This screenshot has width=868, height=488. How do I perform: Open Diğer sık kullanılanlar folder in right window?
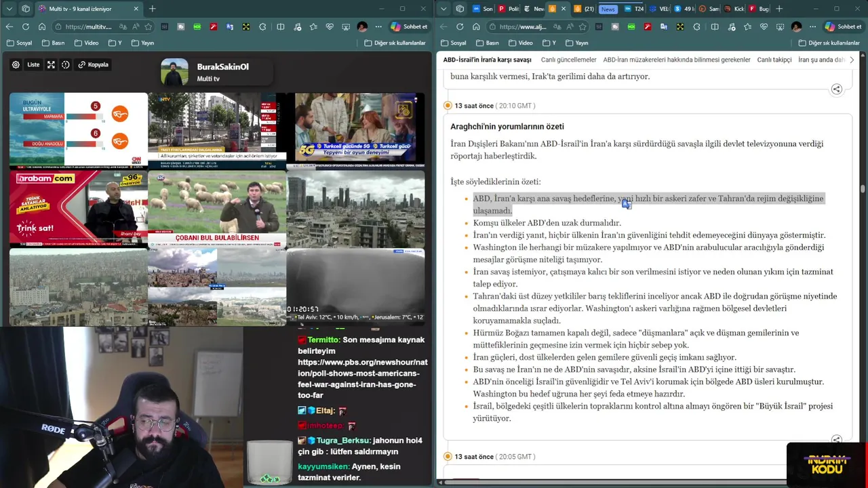point(829,43)
